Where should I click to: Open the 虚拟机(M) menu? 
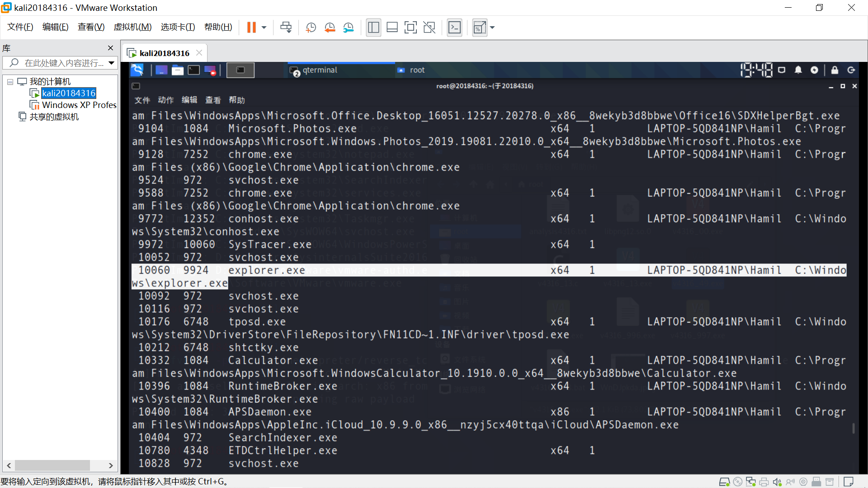tap(132, 27)
